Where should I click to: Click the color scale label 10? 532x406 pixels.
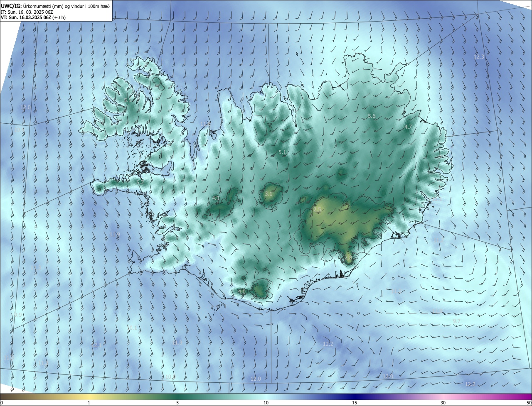click(266, 403)
